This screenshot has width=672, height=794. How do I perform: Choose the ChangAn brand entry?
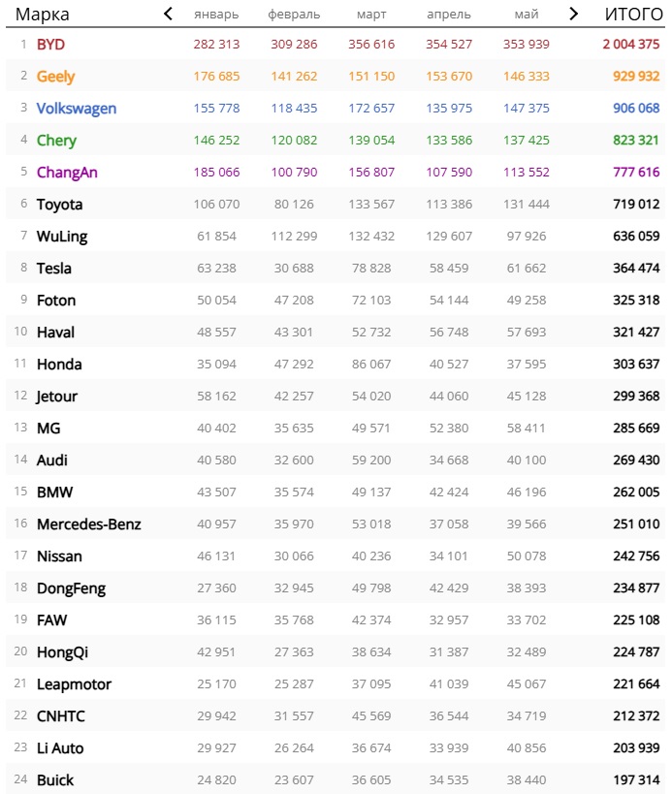[x=67, y=173]
